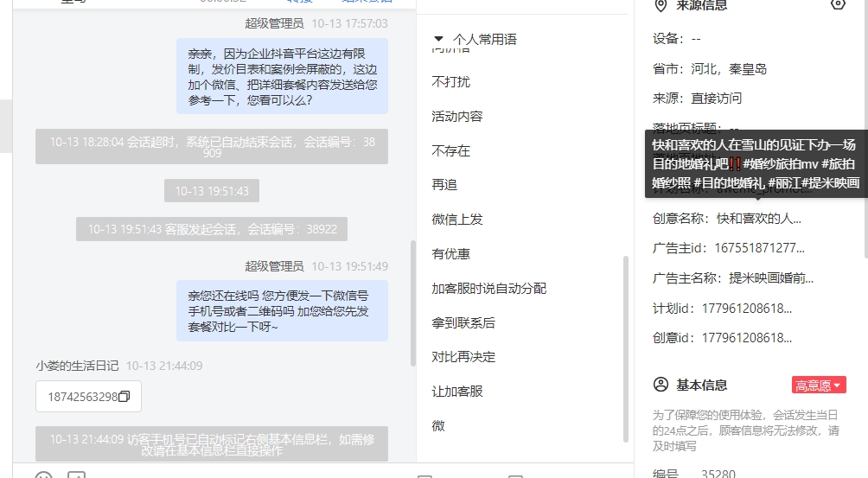Click the person icon beside 基本信息
Screen dimensions: 868x478
661,385
